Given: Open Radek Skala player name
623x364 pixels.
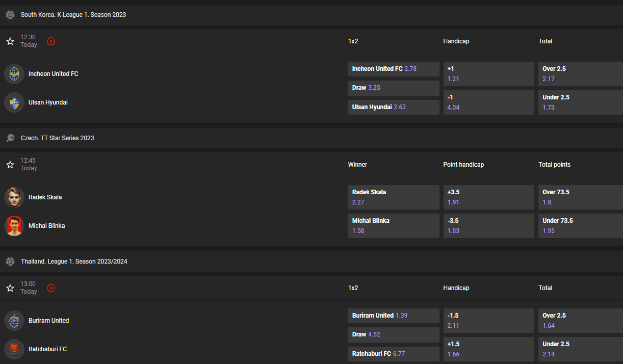Looking at the screenshot, I should coord(45,197).
